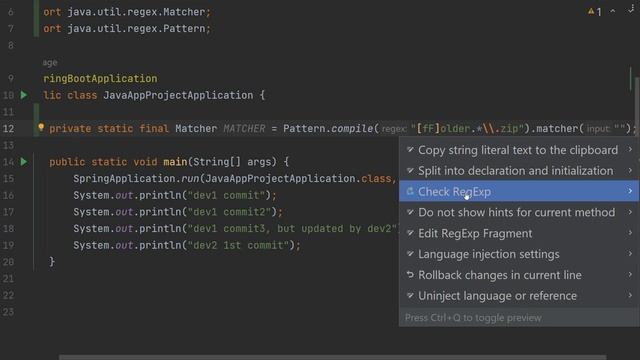Viewport: 640px width, 360px height.
Task: Expand submenu arrow for Rollback changes
Action: point(630,275)
